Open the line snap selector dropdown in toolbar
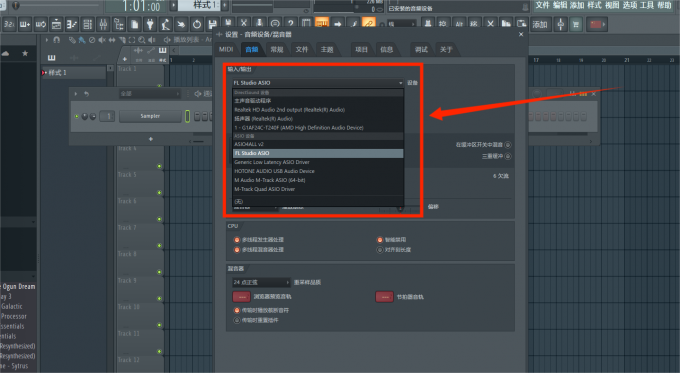The image size is (680, 373). point(402,24)
